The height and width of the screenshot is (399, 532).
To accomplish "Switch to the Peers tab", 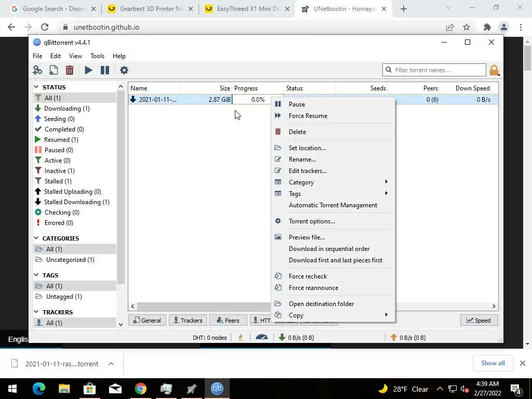I will [x=228, y=320].
